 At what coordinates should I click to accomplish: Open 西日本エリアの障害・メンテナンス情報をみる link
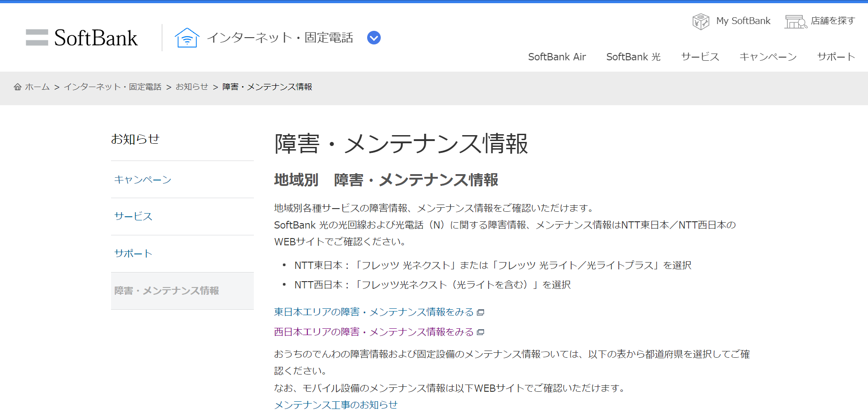point(373,331)
